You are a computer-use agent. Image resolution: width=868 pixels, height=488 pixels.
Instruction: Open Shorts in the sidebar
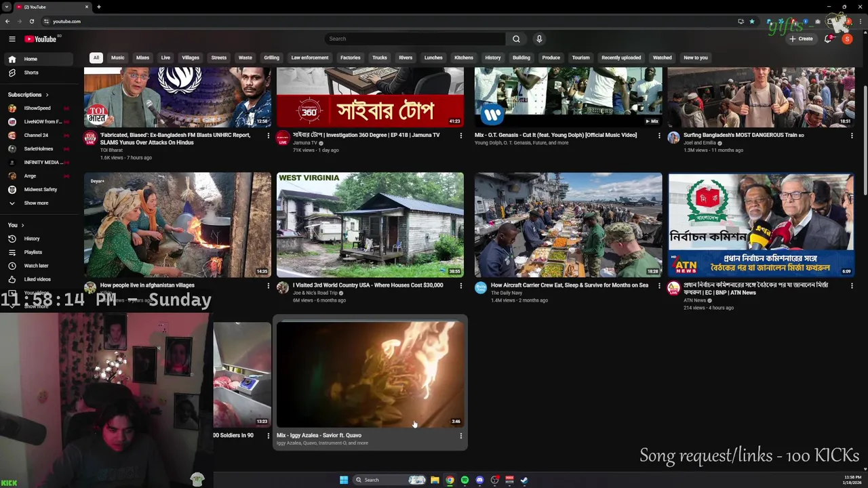[37, 73]
